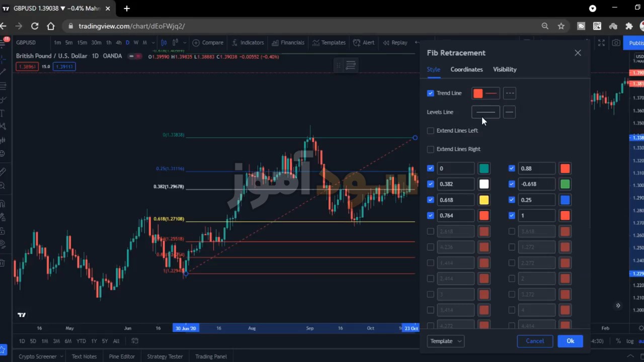Viewport: 644px width, 362px height.
Task: Confirm settings with Ok button
Action: coord(570,341)
